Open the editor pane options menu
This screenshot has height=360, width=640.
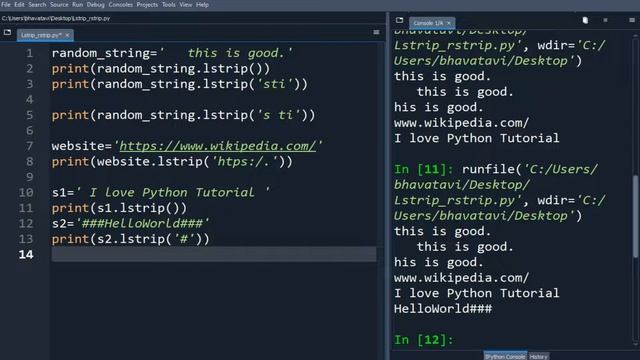tap(376, 32)
